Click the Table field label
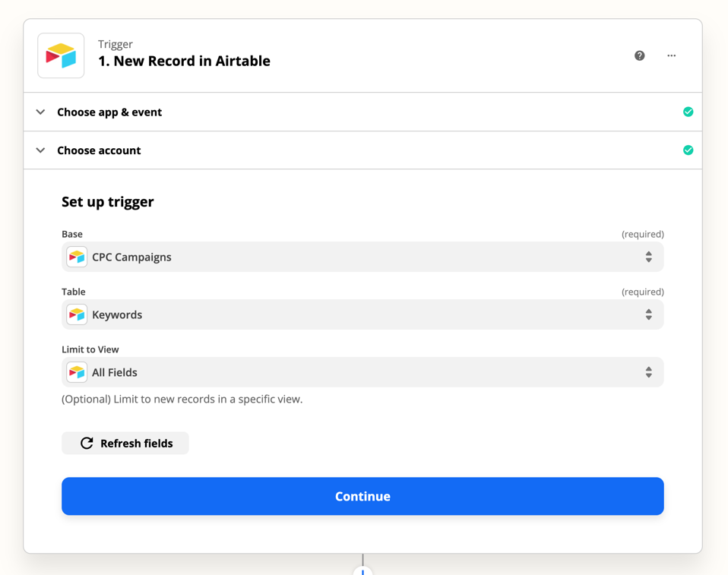 74,292
